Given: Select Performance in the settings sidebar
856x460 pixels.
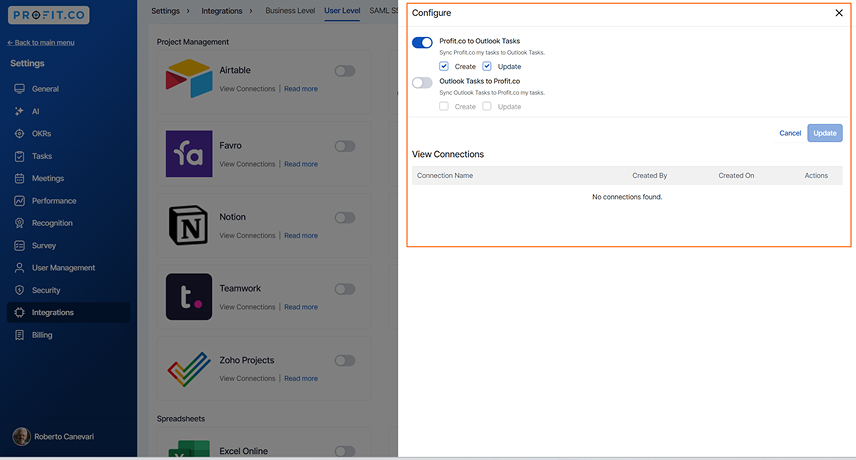Looking at the screenshot, I should click(54, 201).
